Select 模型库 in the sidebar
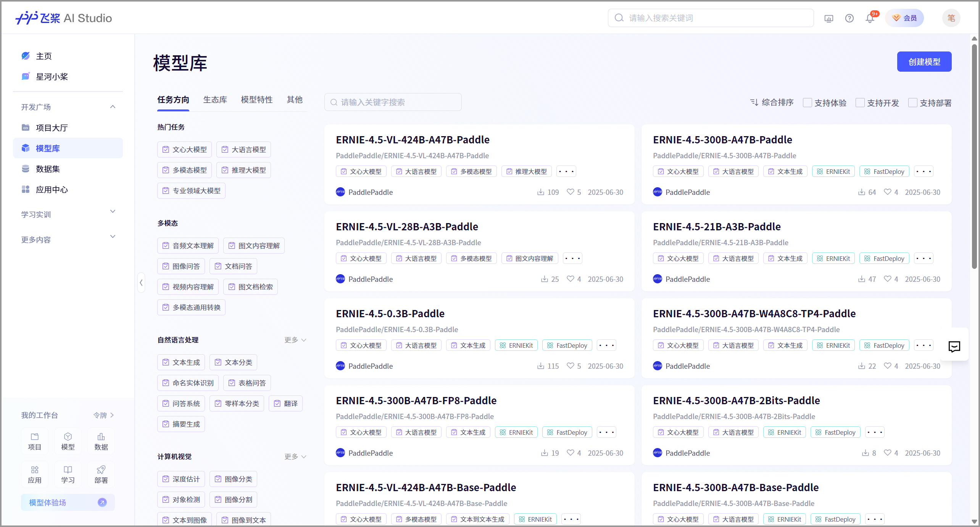This screenshot has width=980, height=527. [x=68, y=148]
